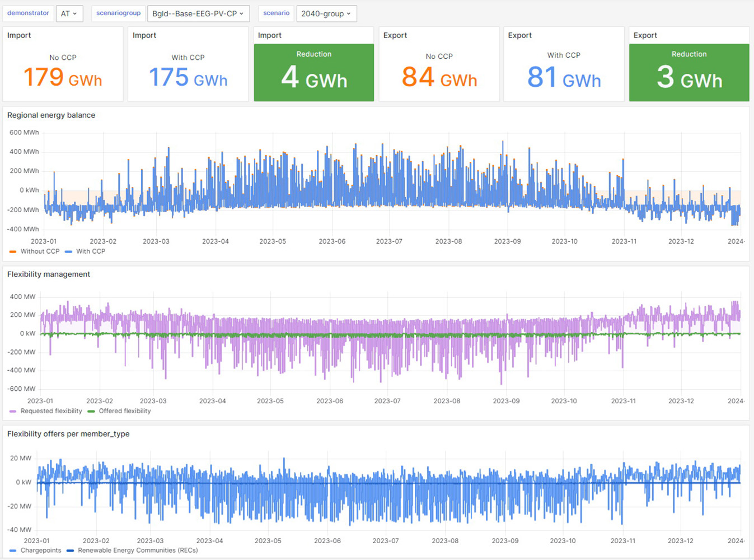Click the blue With CCP legend color marker

tap(68, 252)
